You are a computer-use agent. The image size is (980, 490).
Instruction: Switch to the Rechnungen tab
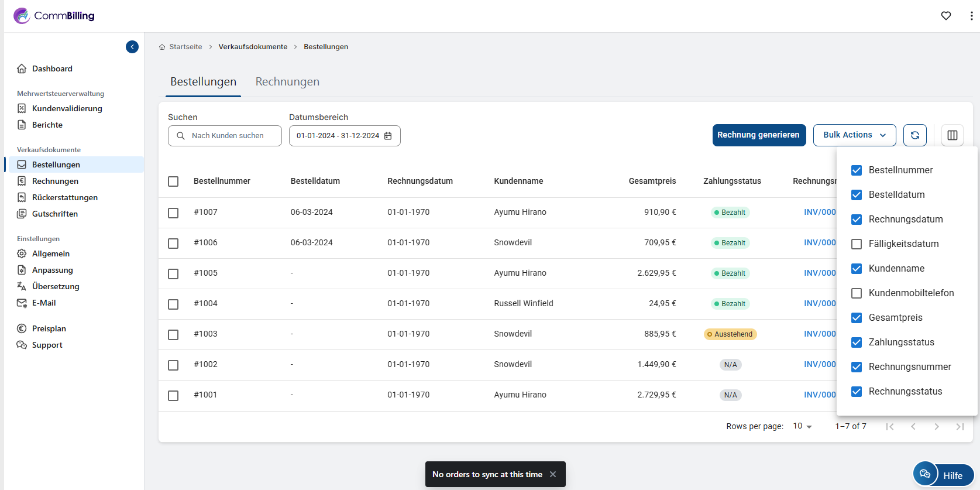(x=287, y=82)
